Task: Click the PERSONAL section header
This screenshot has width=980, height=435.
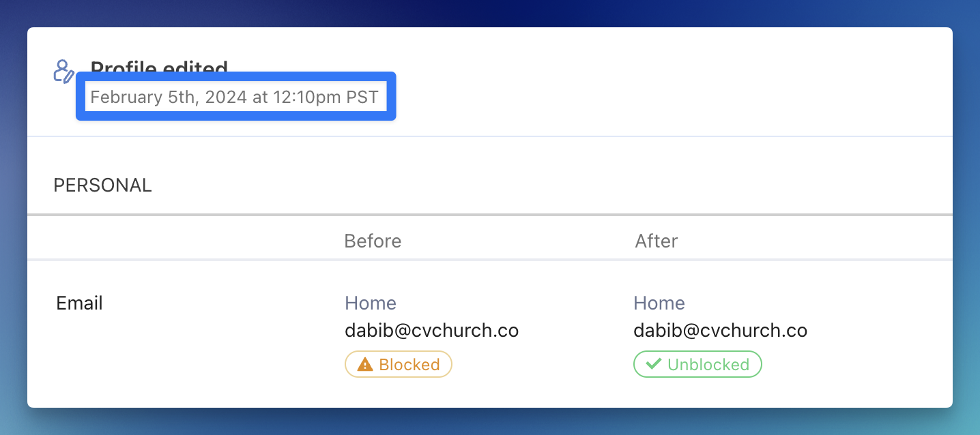Action: [102, 185]
